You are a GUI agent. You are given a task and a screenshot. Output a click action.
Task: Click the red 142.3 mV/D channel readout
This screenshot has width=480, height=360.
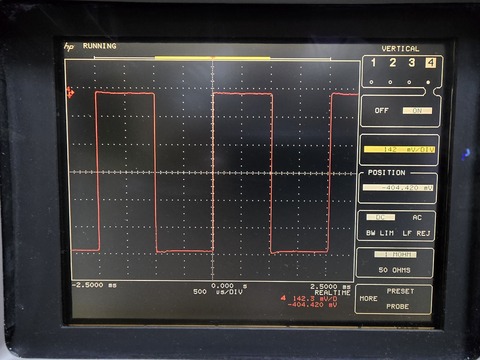point(309,298)
